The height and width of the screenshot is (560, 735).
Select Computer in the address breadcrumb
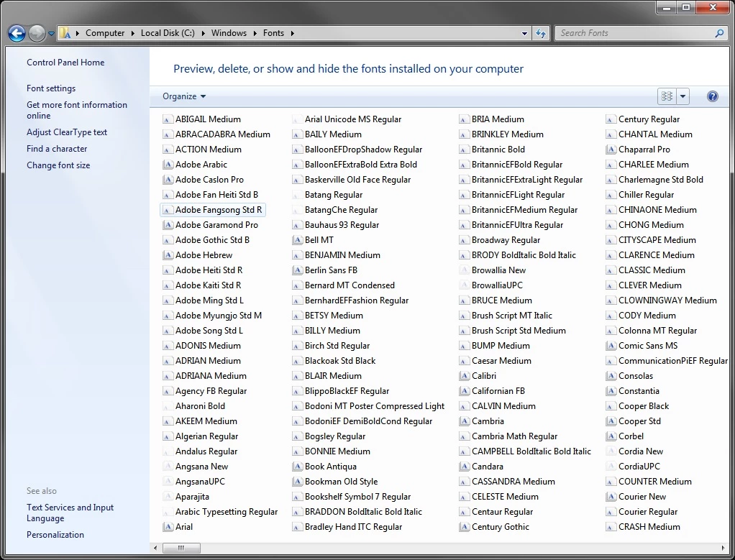point(105,33)
